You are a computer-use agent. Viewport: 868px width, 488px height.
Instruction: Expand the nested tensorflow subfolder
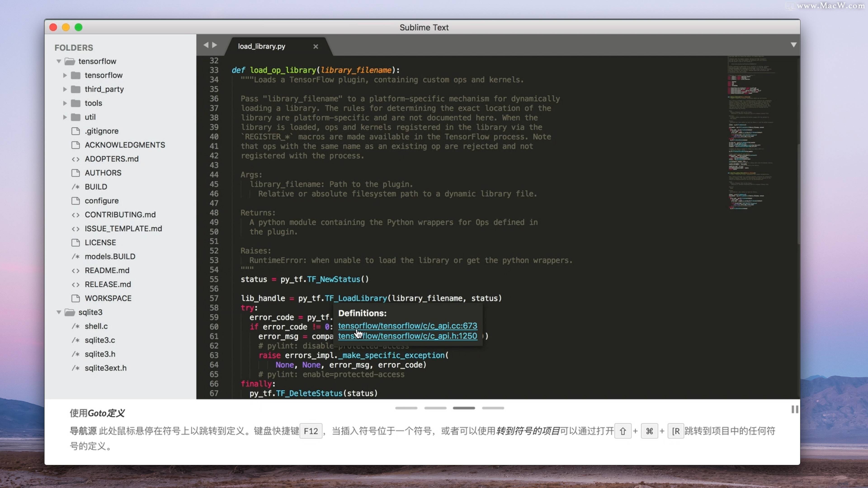(65, 75)
